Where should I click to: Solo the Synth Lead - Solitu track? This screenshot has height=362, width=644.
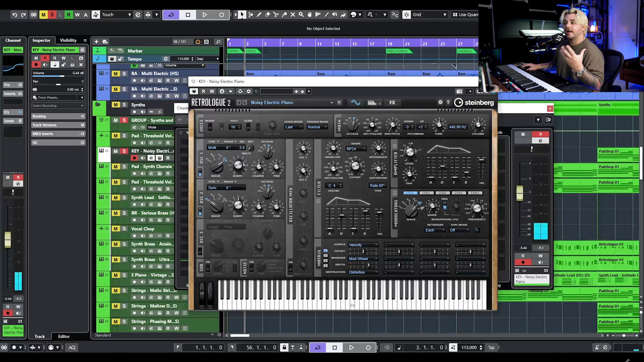pyautogui.click(x=124, y=197)
